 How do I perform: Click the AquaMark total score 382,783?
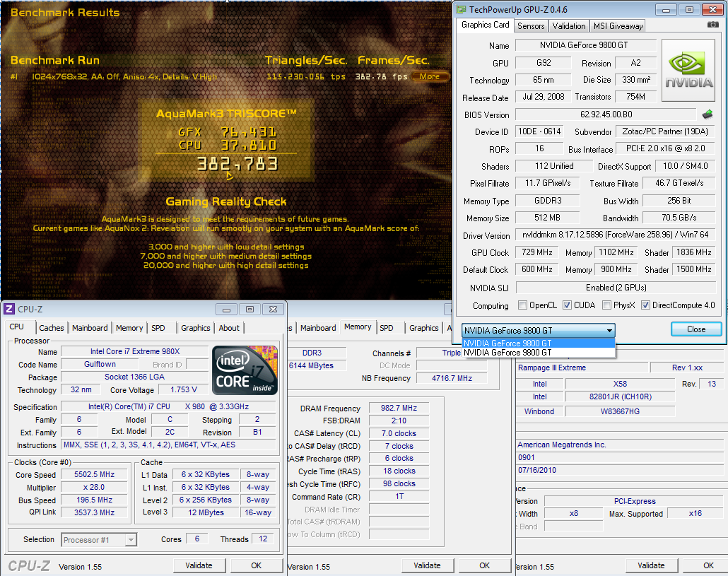[237, 164]
